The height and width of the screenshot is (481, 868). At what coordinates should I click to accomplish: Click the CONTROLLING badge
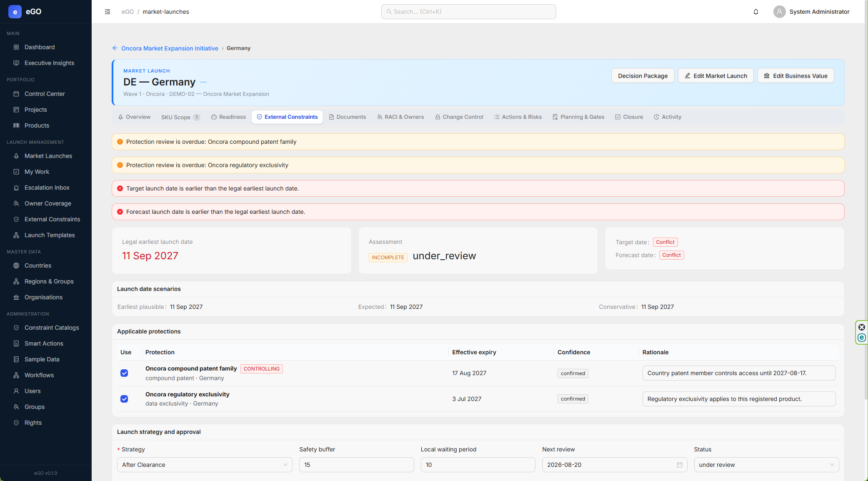tap(262, 369)
